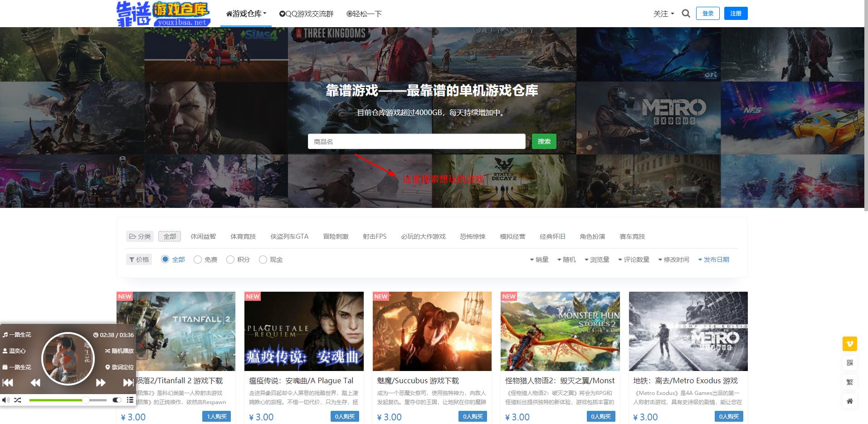The height and width of the screenshot is (424, 868).
Task: Open 地铁：离去/Metro Exodus title link
Action: pos(686,381)
